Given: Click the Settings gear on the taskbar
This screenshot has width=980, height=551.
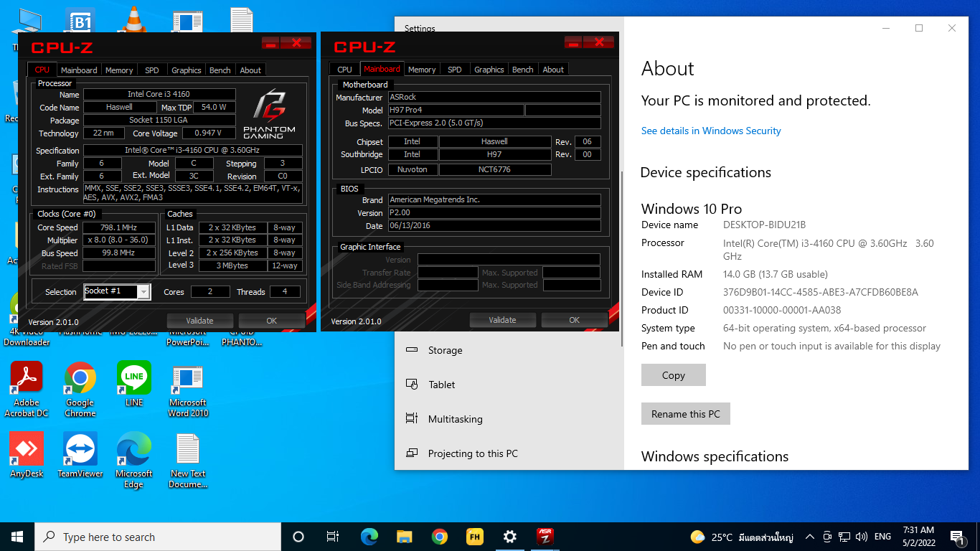Looking at the screenshot, I should (509, 537).
